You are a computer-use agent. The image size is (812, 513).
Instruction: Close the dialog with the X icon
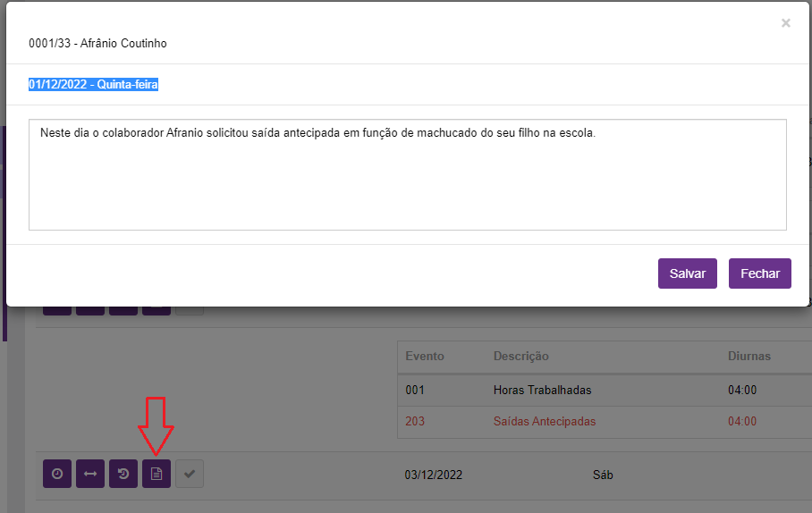pyautogui.click(x=785, y=23)
